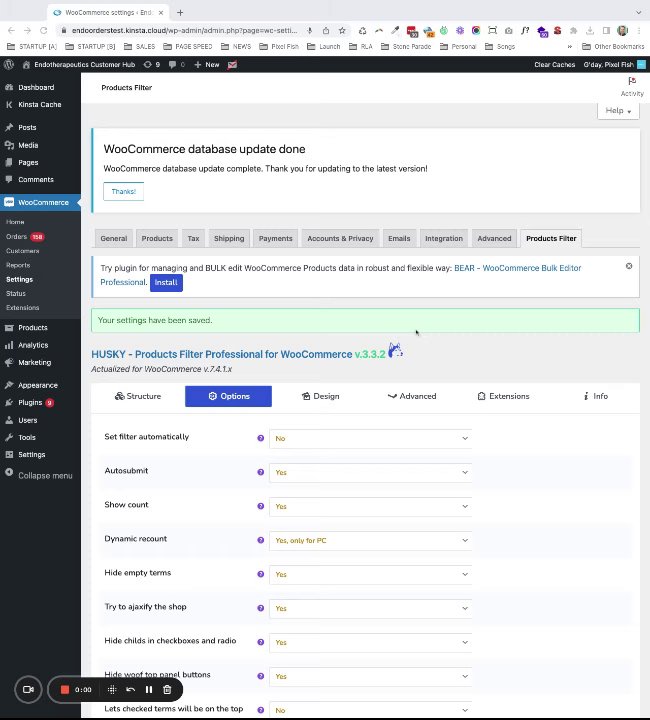Click the help icon for Show count
This screenshot has width=650, height=720.
261,506
